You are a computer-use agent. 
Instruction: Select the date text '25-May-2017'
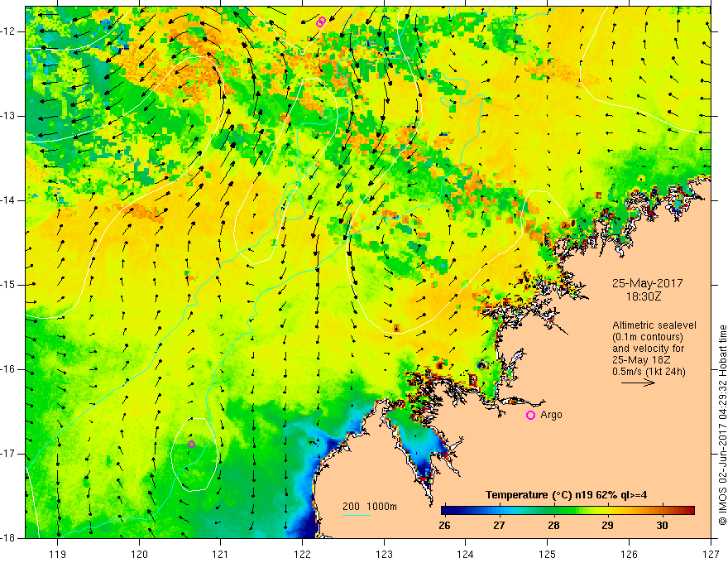[647, 283]
